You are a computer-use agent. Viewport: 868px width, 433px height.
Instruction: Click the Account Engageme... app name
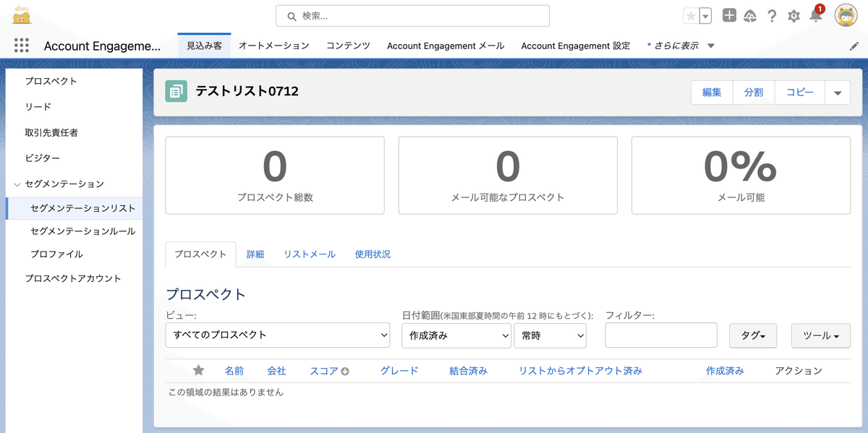point(102,46)
